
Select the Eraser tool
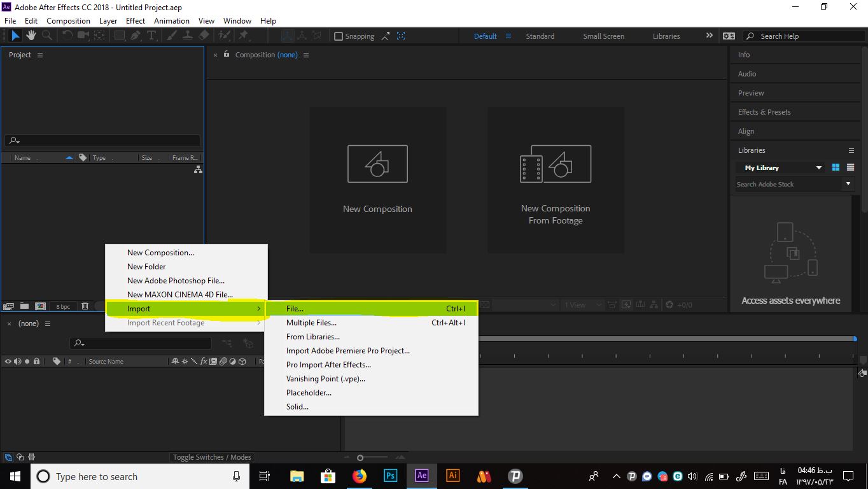tap(204, 36)
